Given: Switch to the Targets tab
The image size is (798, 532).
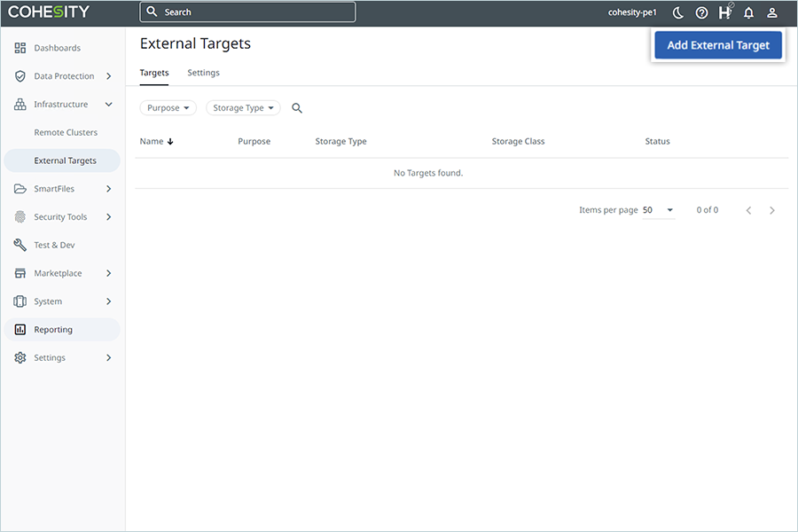Looking at the screenshot, I should tap(154, 73).
